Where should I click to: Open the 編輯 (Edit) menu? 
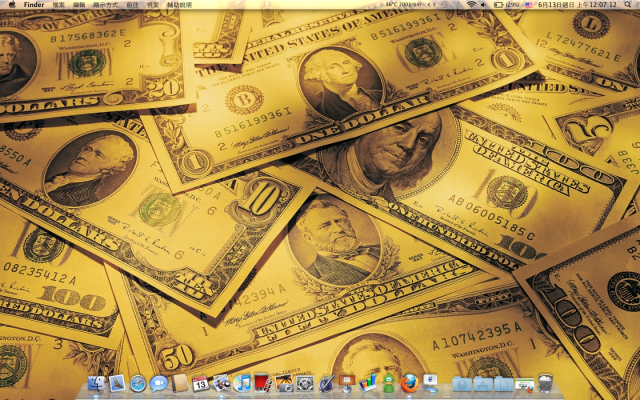pos(79,4)
